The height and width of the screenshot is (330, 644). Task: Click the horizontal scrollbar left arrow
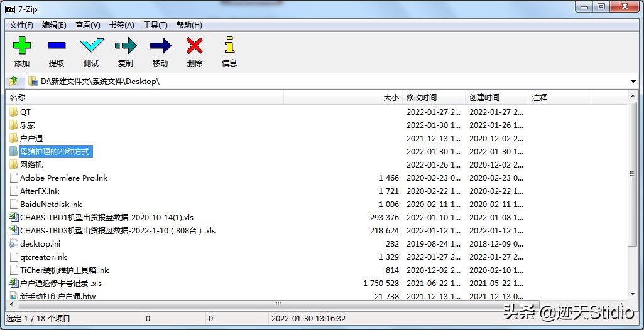point(11,304)
